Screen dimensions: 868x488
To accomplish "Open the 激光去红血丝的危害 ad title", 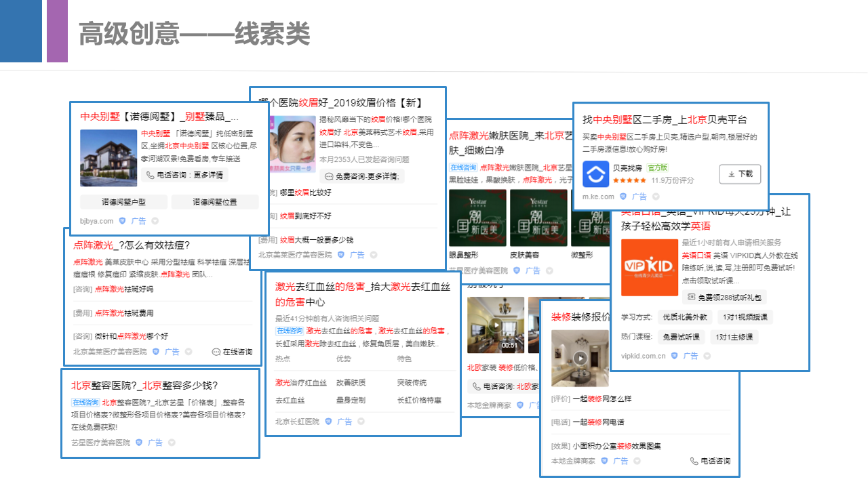I will coord(363,294).
